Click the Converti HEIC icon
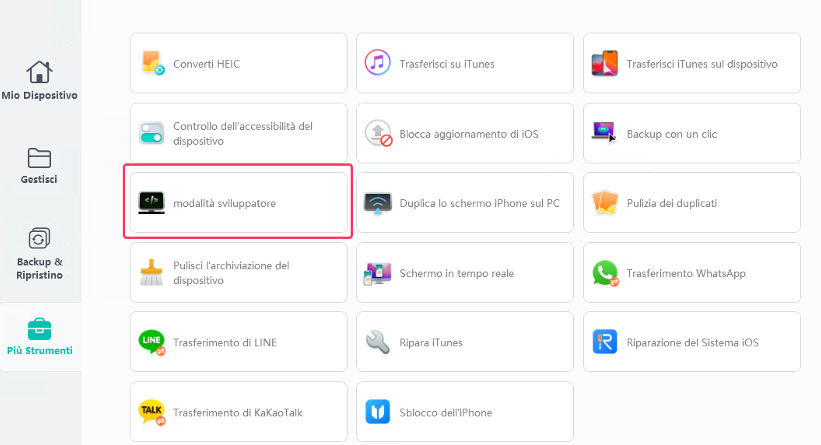This screenshot has width=821, height=445. [x=152, y=64]
